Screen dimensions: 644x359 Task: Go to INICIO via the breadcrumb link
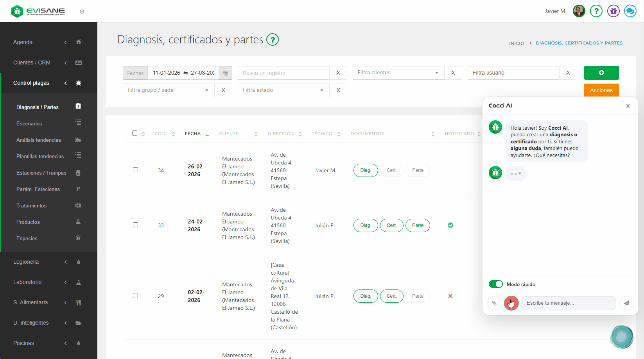point(516,43)
